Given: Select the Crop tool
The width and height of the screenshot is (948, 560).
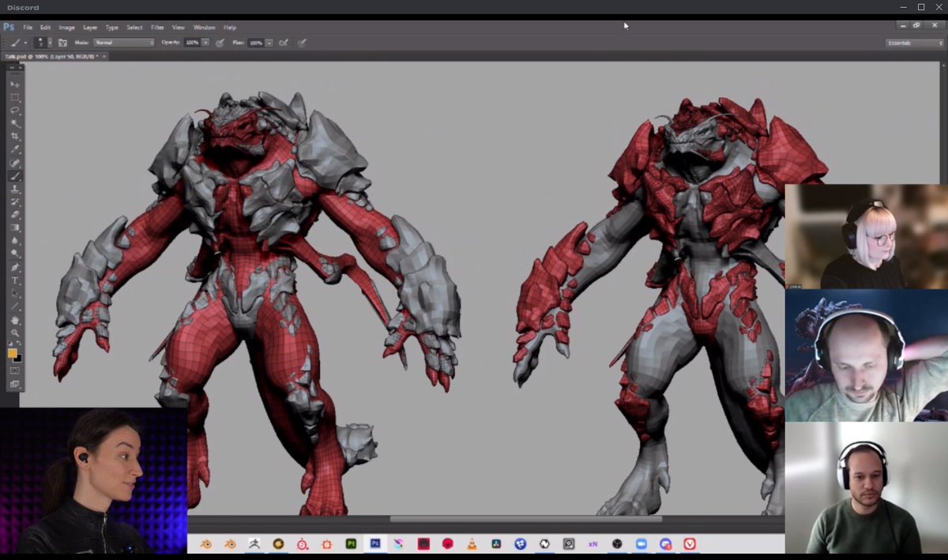Looking at the screenshot, I should pyautogui.click(x=15, y=136).
